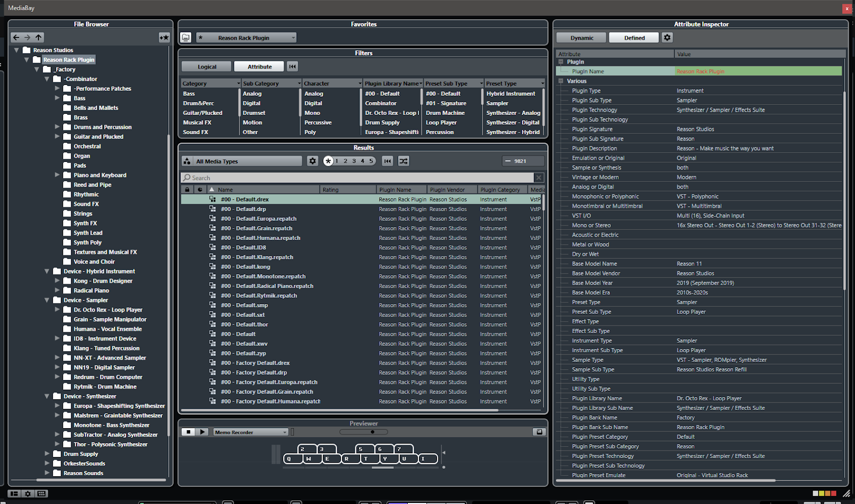
Task: Navigate forward in File Browser
Action: pyautogui.click(x=27, y=37)
